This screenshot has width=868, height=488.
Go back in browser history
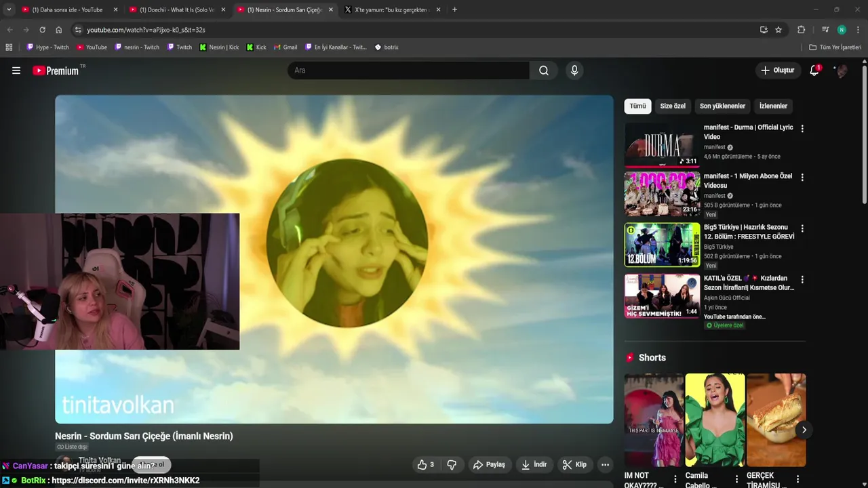coord(9,30)
